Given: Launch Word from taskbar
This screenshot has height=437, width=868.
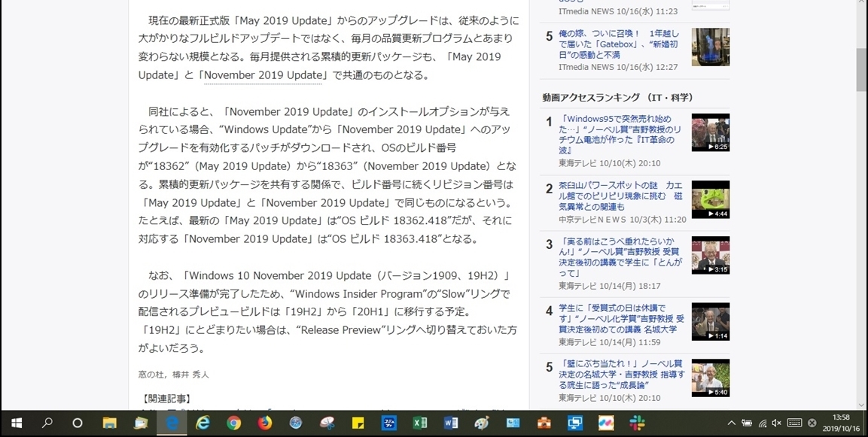Looking at the screenshot, I should [x=451, y=423].
